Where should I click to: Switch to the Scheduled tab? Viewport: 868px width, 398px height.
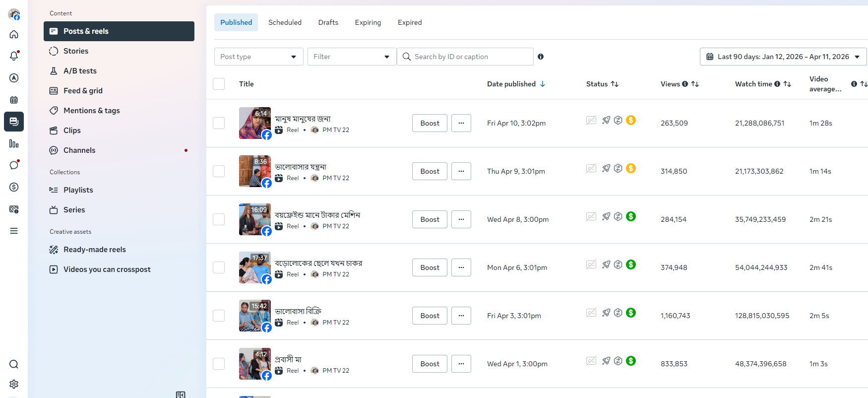tap(285, 22)
